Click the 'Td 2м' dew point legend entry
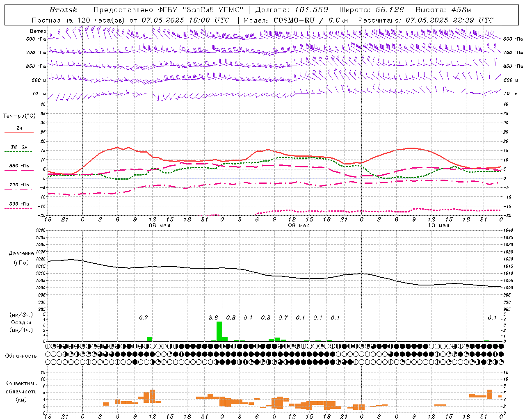 click(x=19, y=147)
